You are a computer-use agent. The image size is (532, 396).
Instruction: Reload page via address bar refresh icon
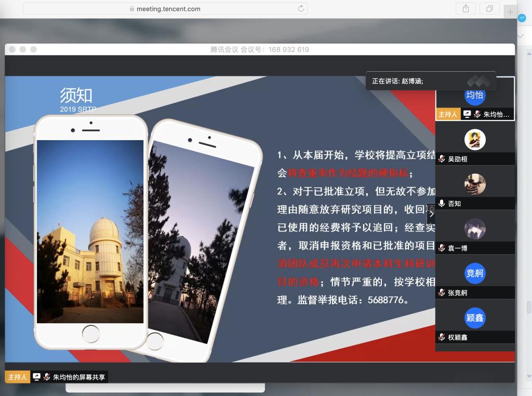point(300,9)
